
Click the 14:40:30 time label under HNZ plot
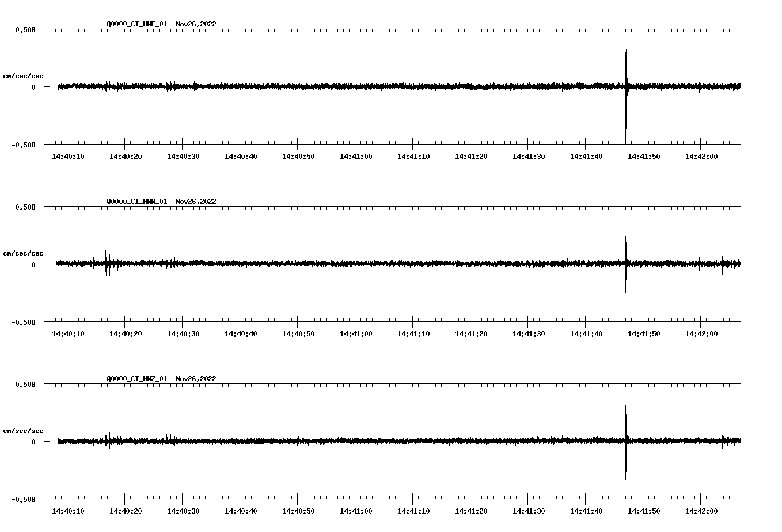click(x=183, y=511)
